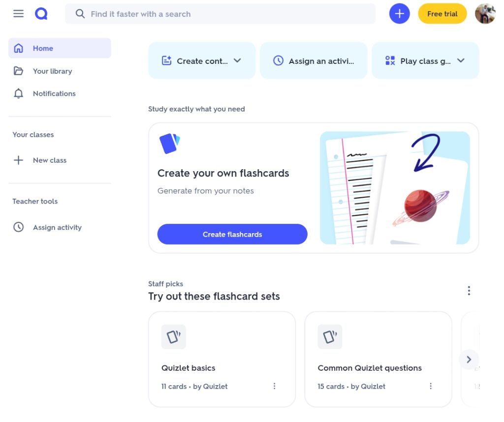Viewport: 504px width, 422px height.
Task: Click the Create flashcards button
Action: pos(232,234)
